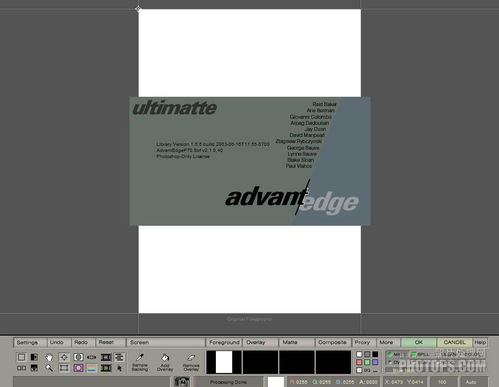Toggle the round green indicator left of SPILL
Image resolution: width=499 pixels, height=387 pixels.
pos(390,354)
